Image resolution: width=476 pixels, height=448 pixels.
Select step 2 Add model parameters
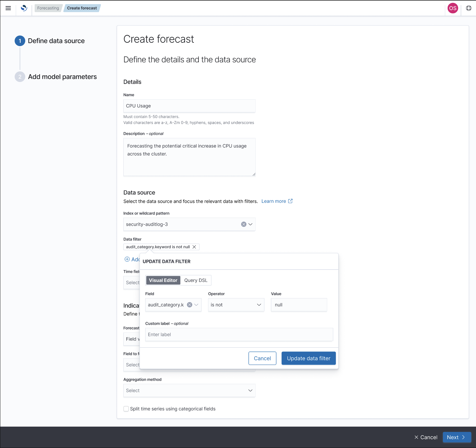click(62, 77)
